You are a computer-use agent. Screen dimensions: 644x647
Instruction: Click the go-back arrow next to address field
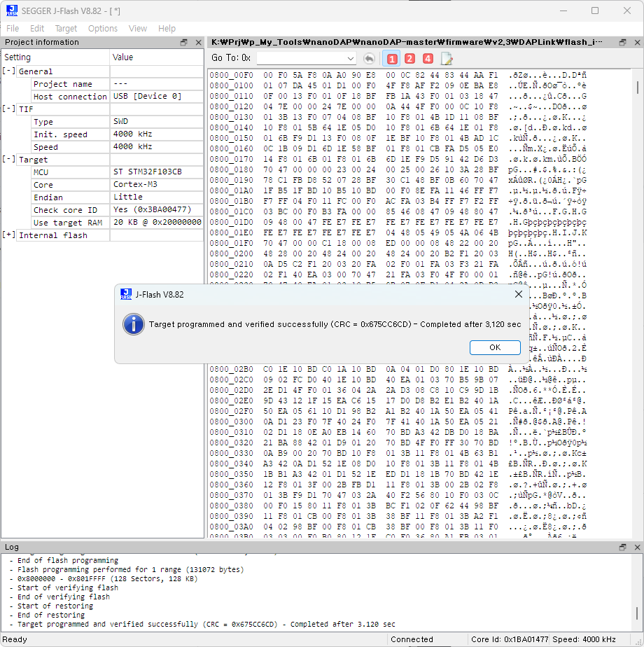(x=369, y=59)
